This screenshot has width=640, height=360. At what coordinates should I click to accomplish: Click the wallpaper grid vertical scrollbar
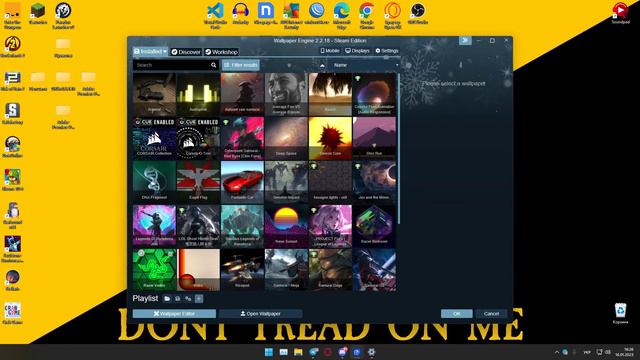399,149
